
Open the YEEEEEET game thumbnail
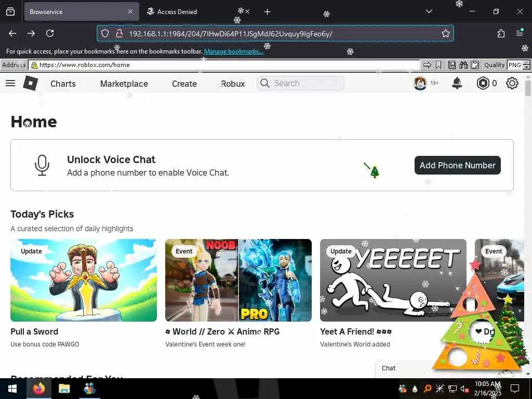click(x=393, y=280)
